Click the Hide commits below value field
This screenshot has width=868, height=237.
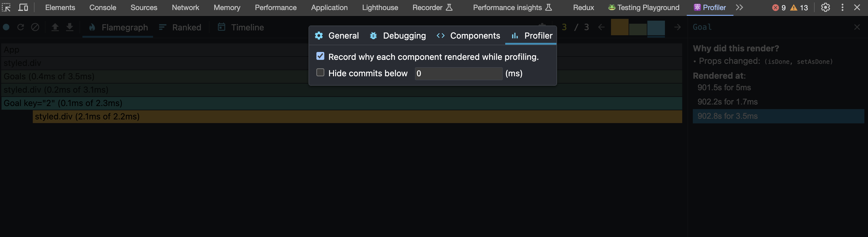[x=458, y=73]
